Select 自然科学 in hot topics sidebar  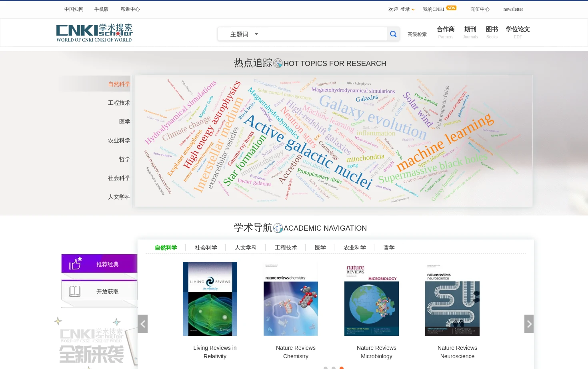pos(119,84)
